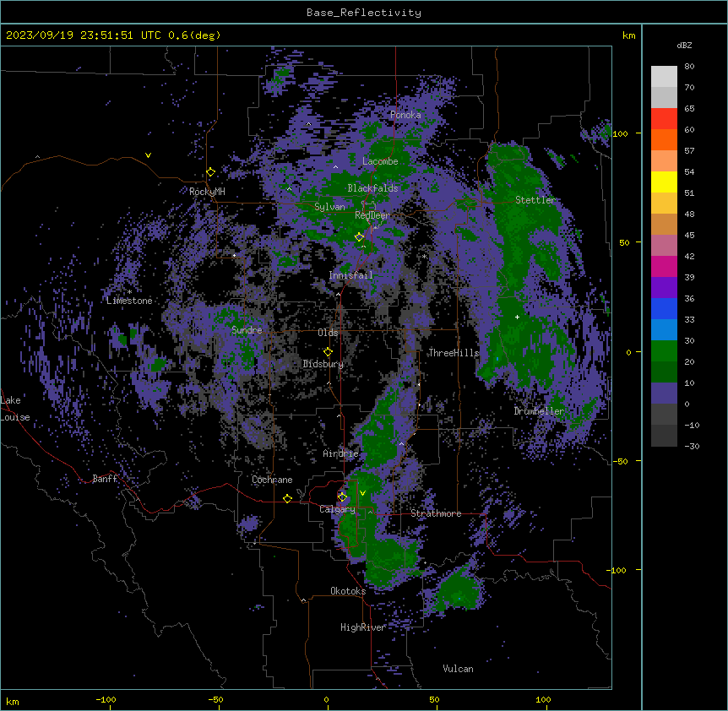Image resolution: width=728 pixels, height=711 pixels.
Task: Click the Sundre town label
Action: click(247, 330)
